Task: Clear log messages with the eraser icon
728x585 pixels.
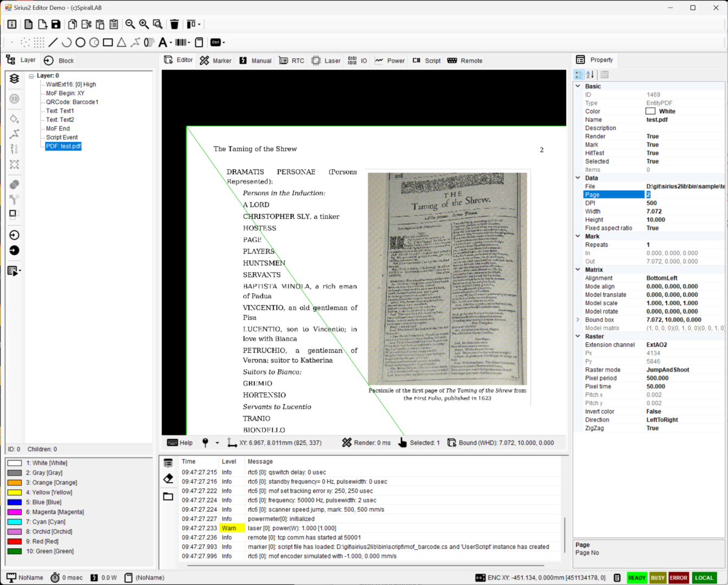Action: 168,478
